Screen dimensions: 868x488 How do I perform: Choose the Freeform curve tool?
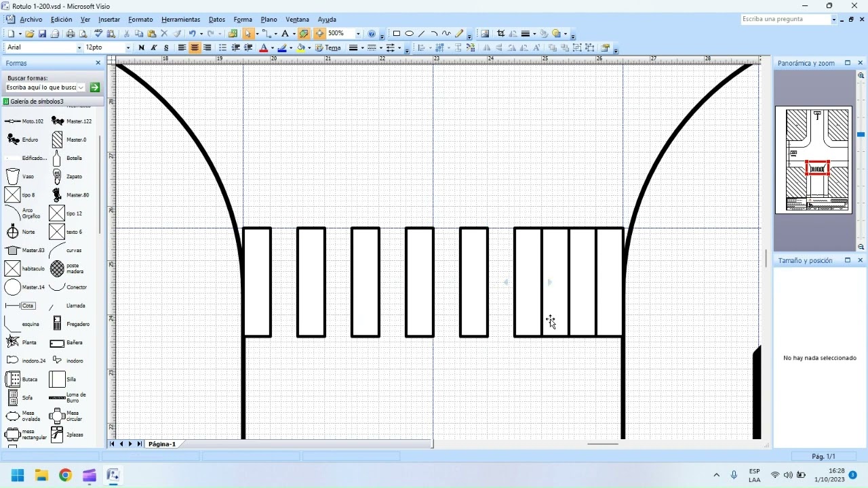pyautogui.click(x=446, y=33)
